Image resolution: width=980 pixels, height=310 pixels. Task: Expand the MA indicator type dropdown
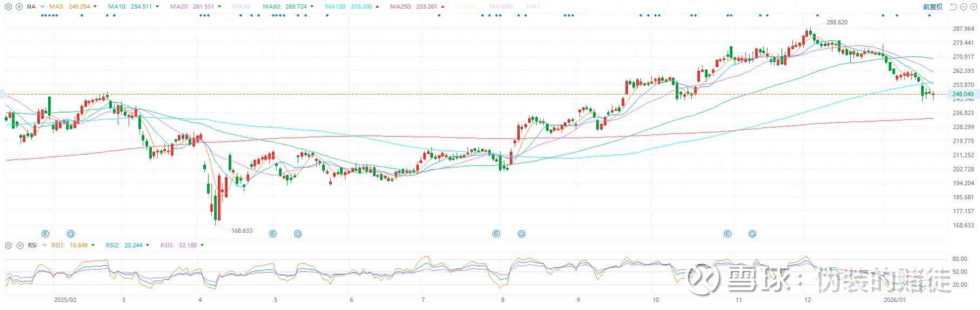pyautogui.click(x=43, y=6)
